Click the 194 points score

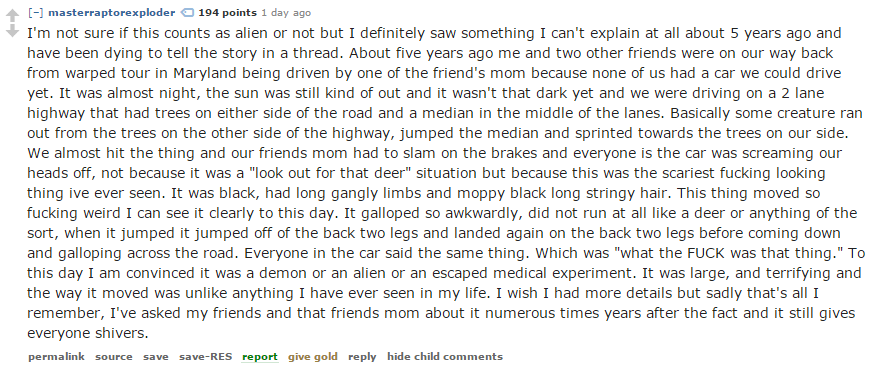(x=227, y=12)
